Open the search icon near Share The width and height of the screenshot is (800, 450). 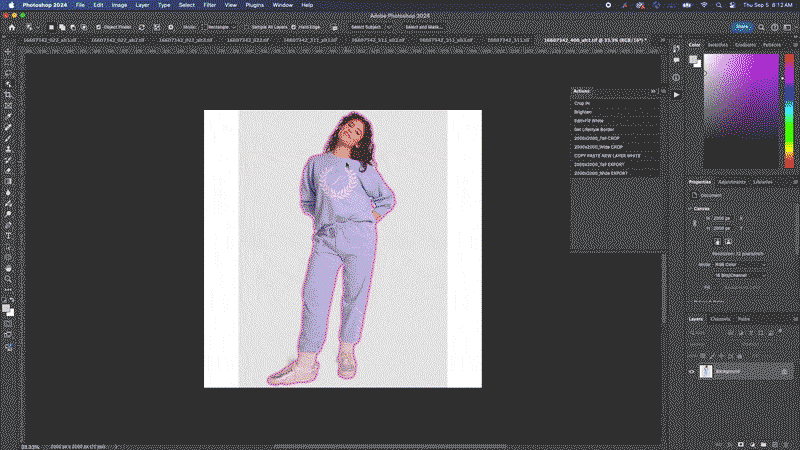coord(761,27)
